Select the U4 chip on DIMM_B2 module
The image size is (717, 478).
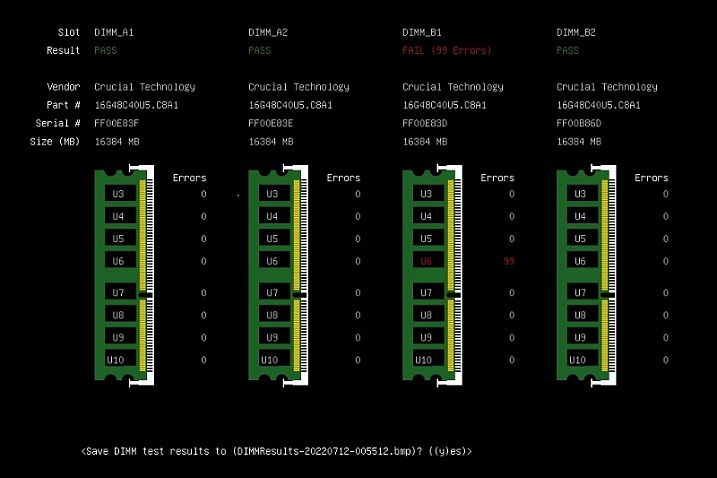[x=583, y=215]
